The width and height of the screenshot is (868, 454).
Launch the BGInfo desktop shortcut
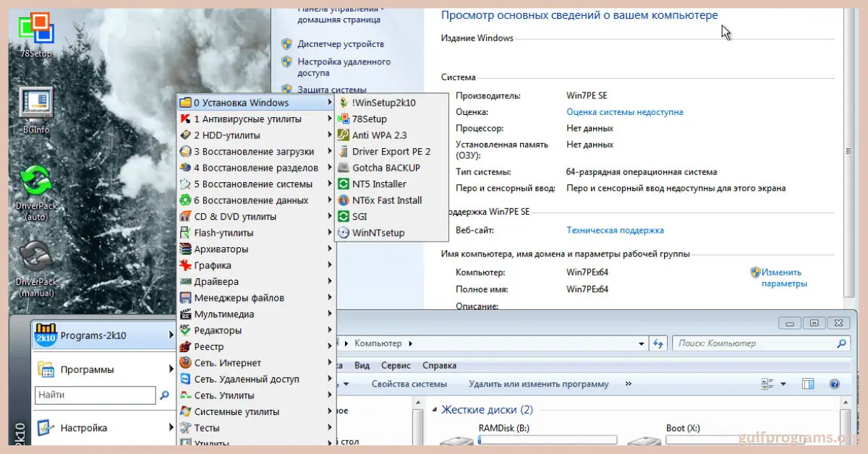tap(35, 105)
